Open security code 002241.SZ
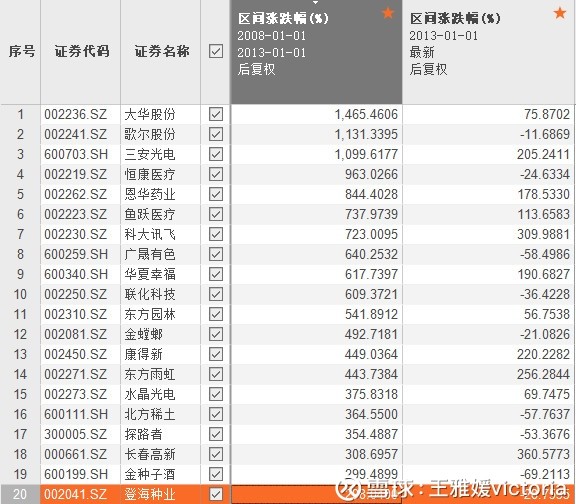This screenshot has height=504, width=576. point(76,134)
